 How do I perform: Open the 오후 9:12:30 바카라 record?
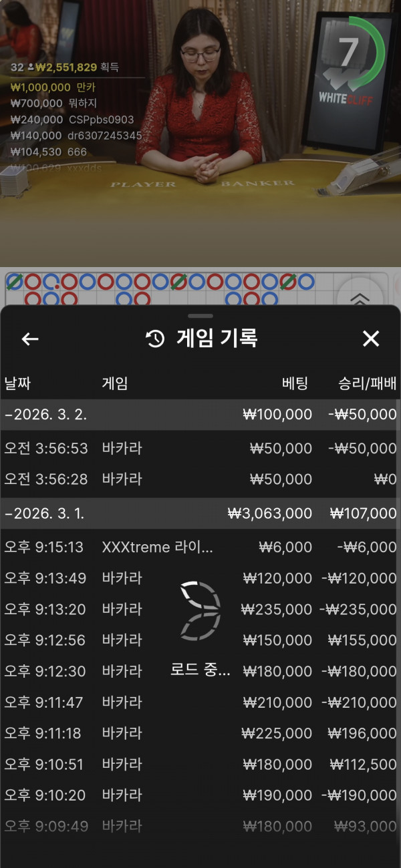pos(200,671)
